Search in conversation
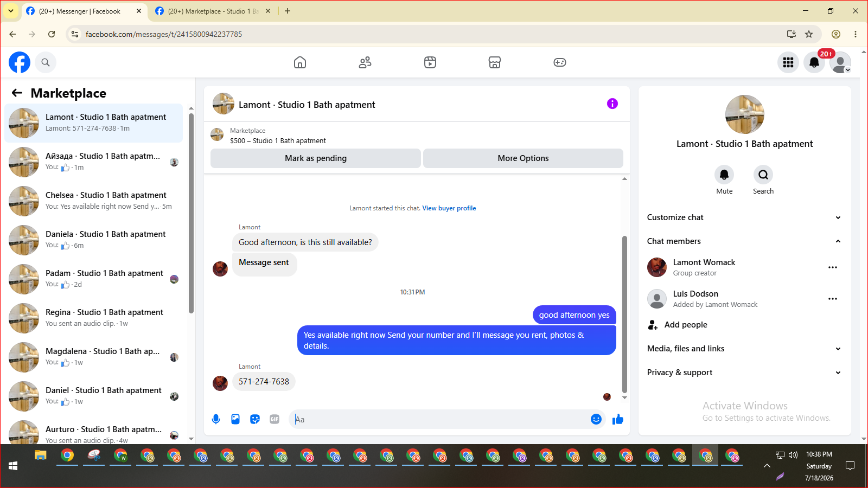Viewport: 868px width, 488px height. (763, 175)
